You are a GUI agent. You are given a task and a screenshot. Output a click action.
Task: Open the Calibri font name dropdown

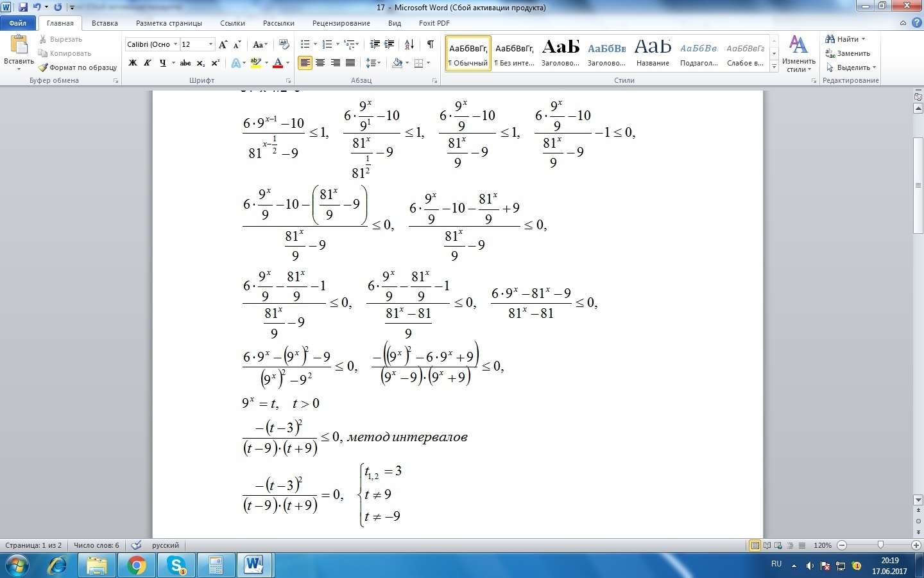click(x=175, y=44)
